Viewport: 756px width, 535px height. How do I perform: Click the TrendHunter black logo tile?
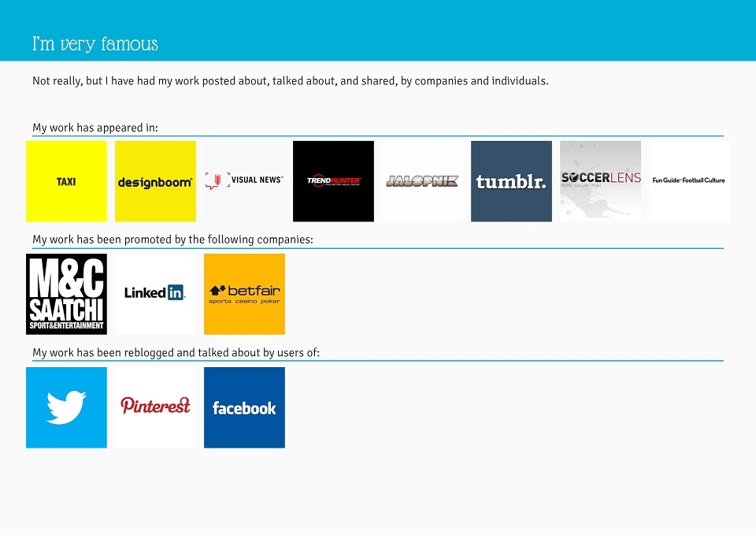[x=333, y=181]
